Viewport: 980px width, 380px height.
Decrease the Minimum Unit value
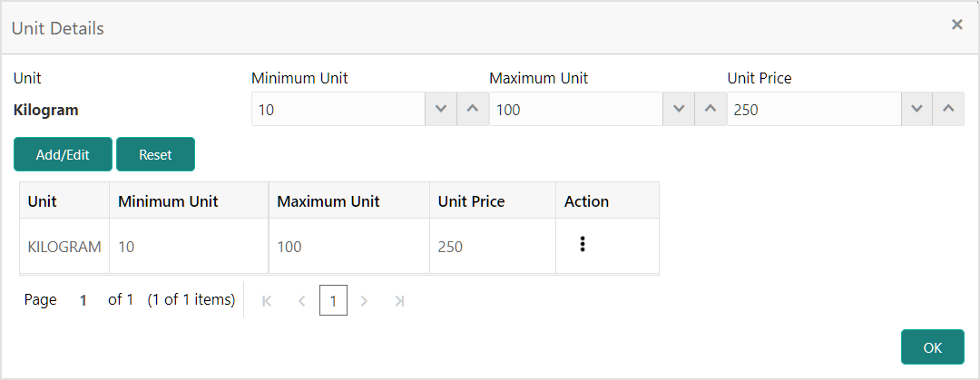[x=441, y=110]
